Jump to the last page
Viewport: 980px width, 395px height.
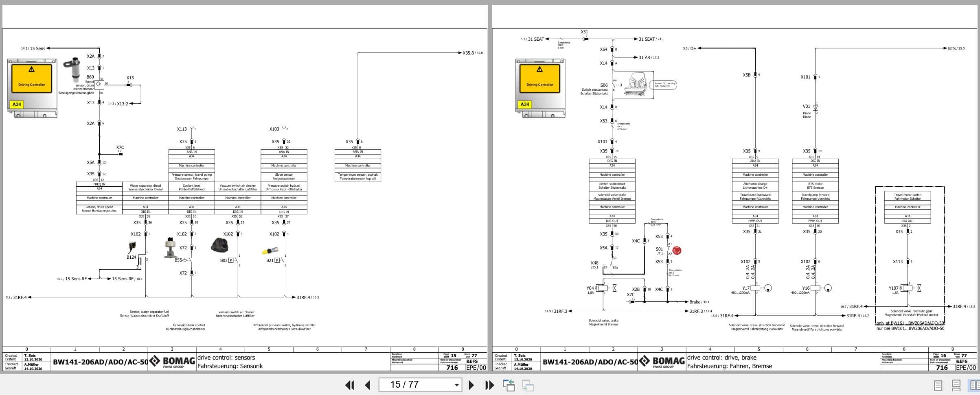point(489,385)
